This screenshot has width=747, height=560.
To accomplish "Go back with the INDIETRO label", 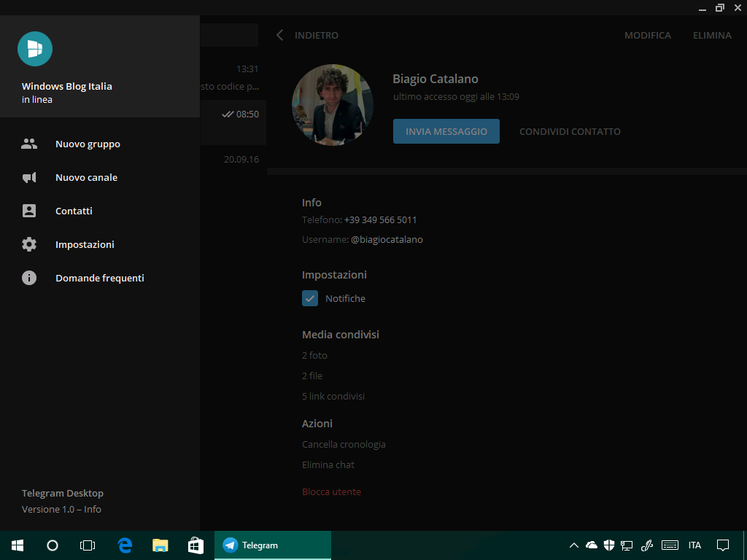I will pyautogui.click(x=317, y=35).
